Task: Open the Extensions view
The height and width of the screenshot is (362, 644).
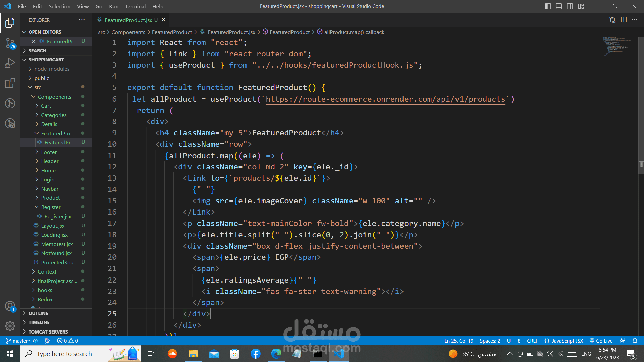Action: pos(10,83)
